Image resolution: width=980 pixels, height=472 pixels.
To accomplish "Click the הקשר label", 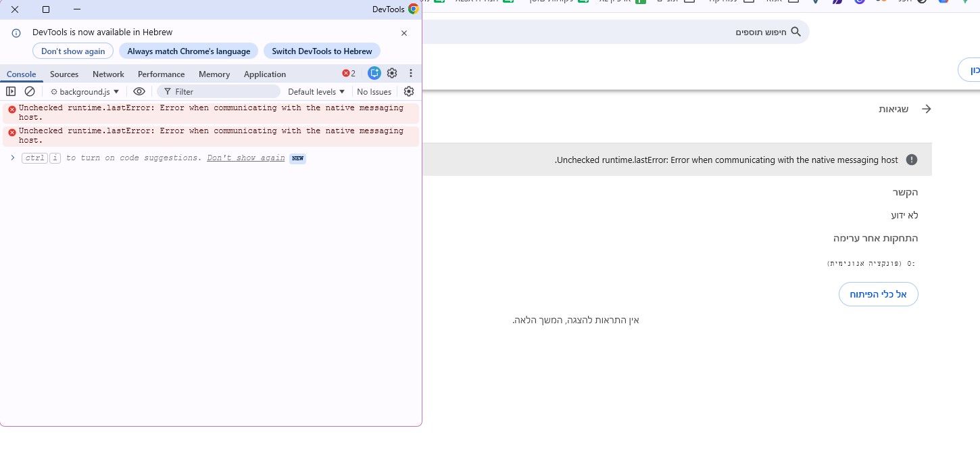I will click(905, 192).
